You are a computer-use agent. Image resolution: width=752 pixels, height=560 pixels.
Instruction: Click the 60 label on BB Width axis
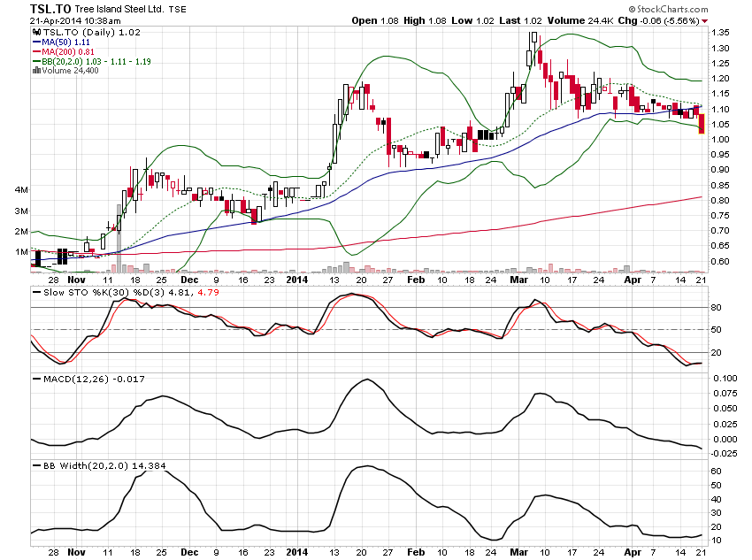[x=716, y=472]
